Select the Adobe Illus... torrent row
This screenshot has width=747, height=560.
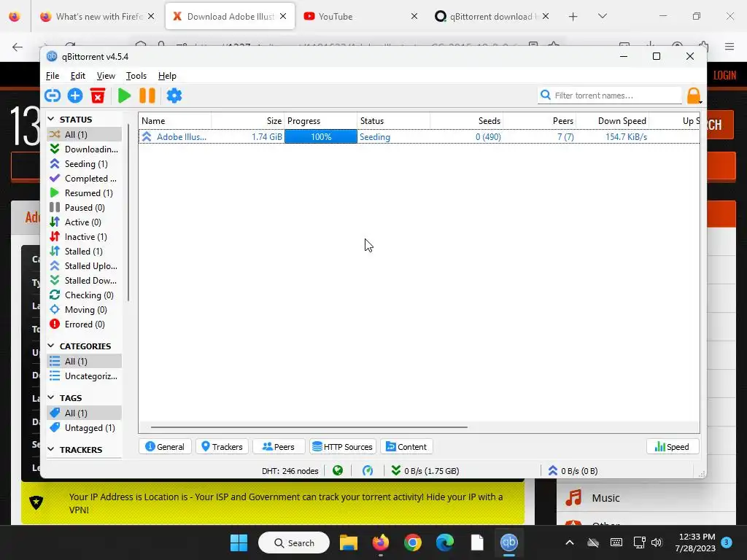point(419,137)
